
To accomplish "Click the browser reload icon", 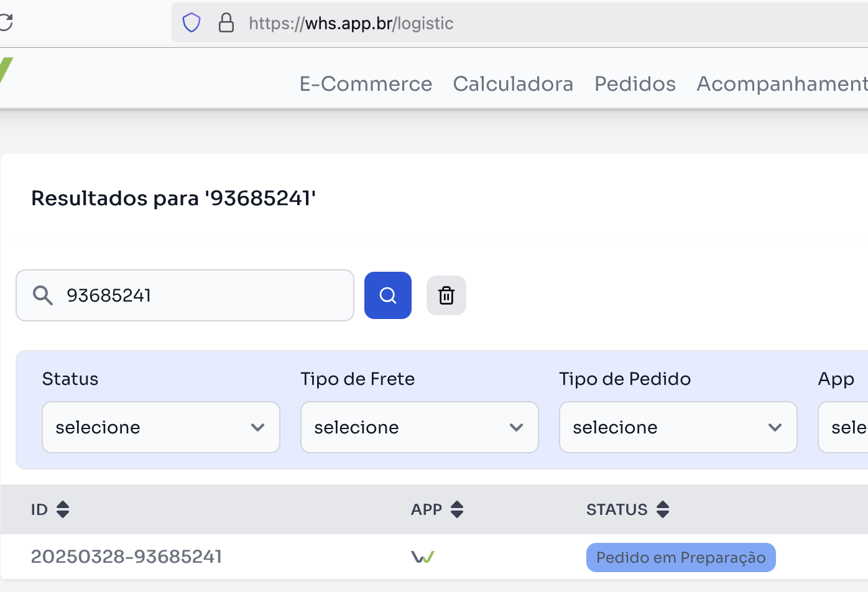I will (x=6, y=23).
